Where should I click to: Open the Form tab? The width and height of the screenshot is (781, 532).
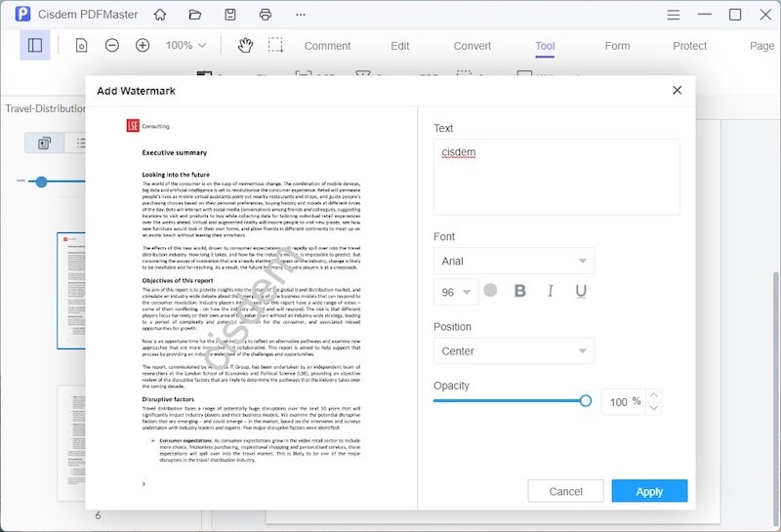click(617, 46)
